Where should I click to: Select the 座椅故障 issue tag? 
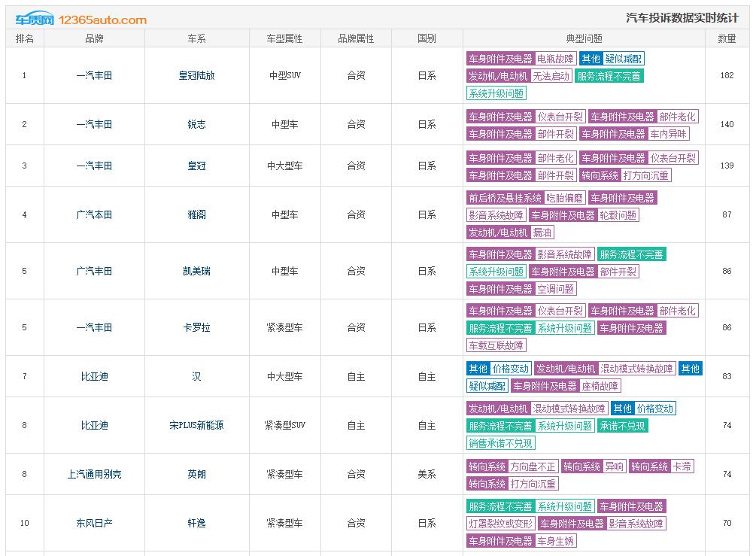tap(600, 386)
